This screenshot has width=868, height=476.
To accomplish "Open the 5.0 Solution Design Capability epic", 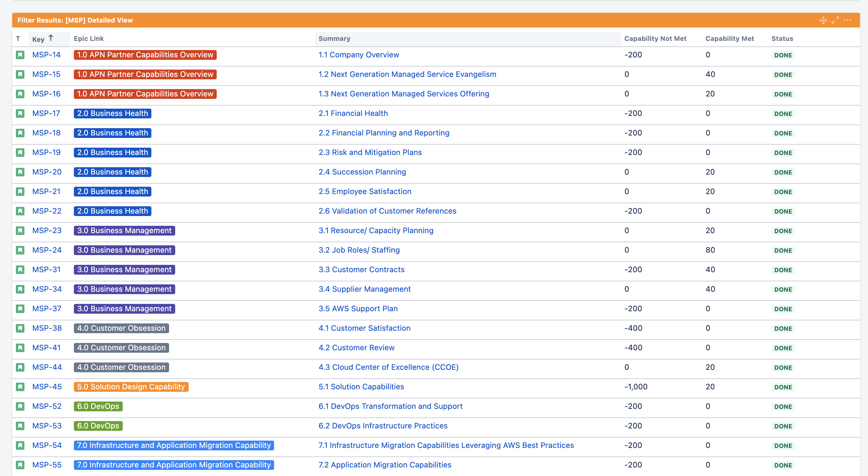I will point(131,387).
